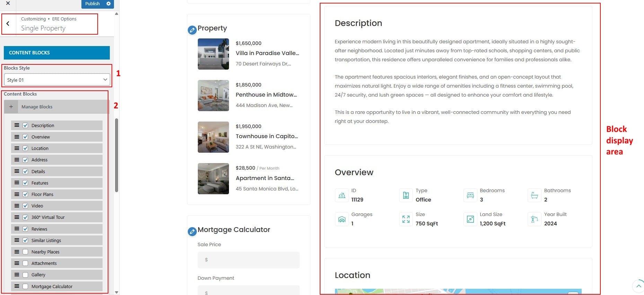Enable the Nearby Places block checkbox
644x295 pixels.
(x=25, y=252)
